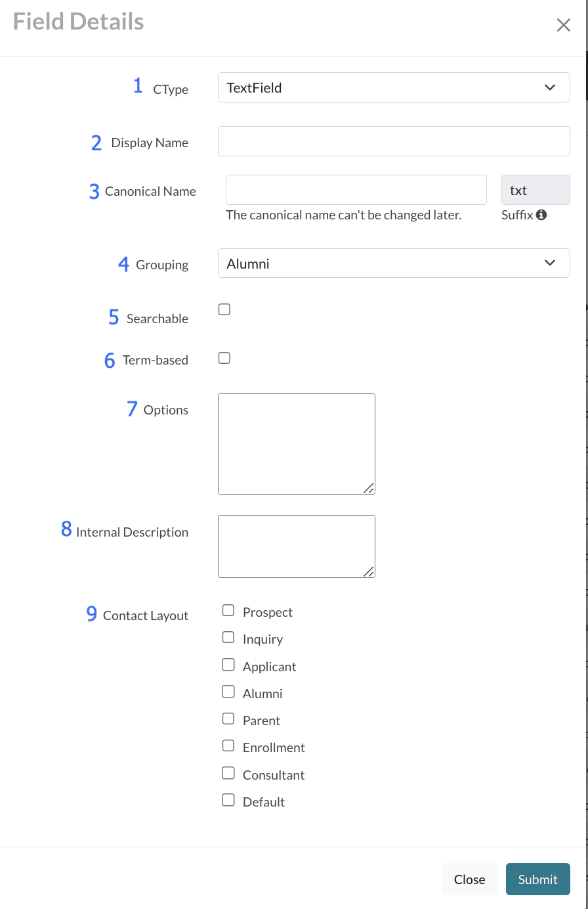This screenshot has height=909, width=588.
Task: Click the Submit button
Action: click(x=537, y=879)
